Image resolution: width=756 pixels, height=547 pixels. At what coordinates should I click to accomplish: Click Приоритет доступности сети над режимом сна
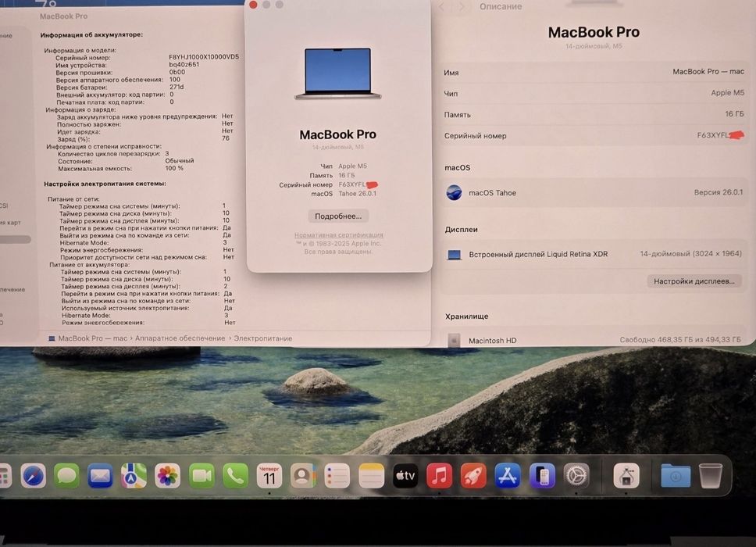(x=147, y=257)
